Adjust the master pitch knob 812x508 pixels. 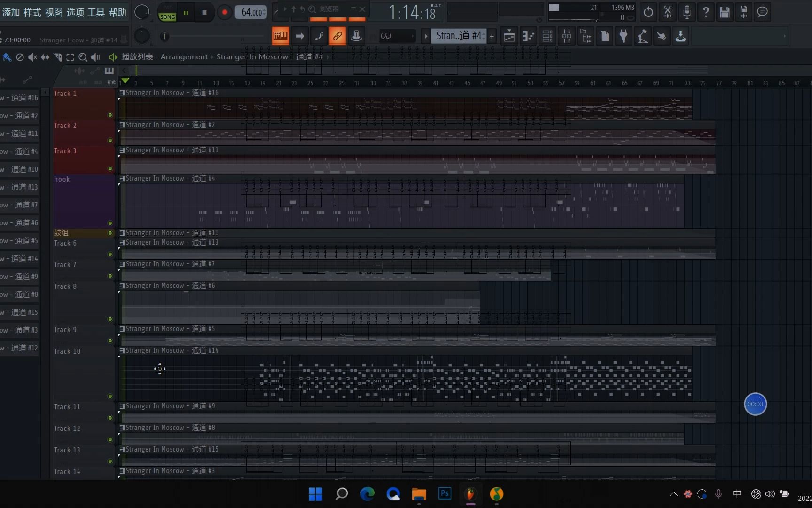[x=142, y=36]
